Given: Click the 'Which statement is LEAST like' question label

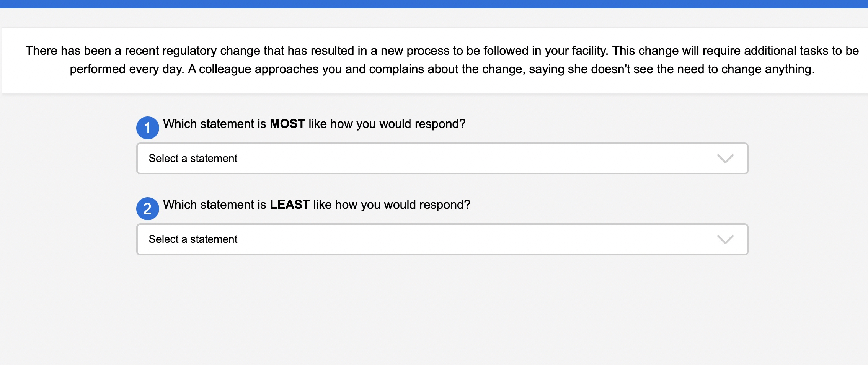Looking at the screenshot, I should pos(316,205).
